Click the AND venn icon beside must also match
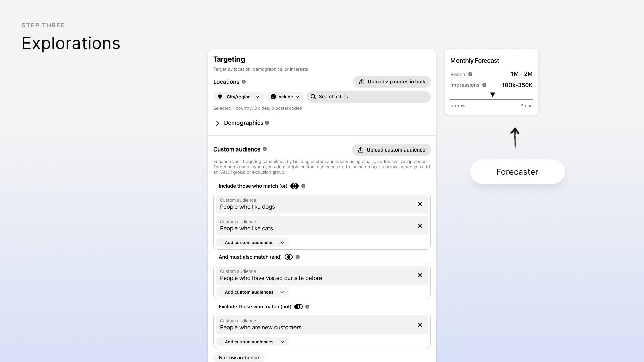Image resolution: width=644 pixels, height=362 pixels. click(289, 257)
